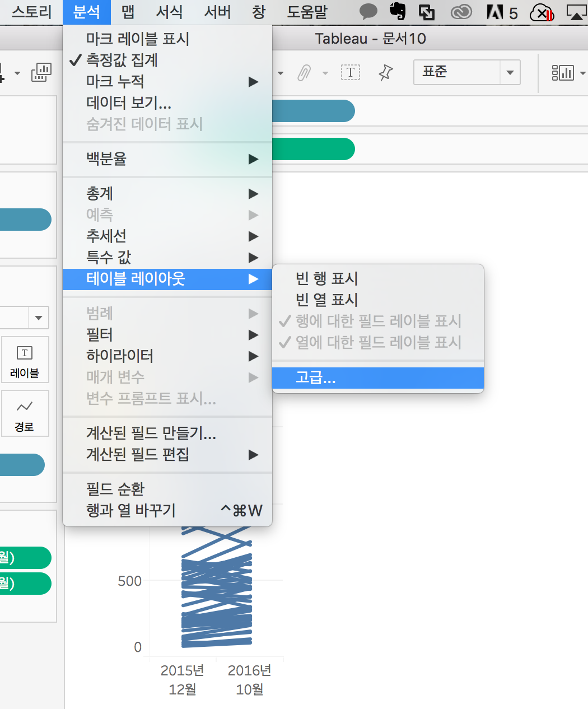
Task: Toggle 빈 행 표시 option
Action: (x=378, y=278)
